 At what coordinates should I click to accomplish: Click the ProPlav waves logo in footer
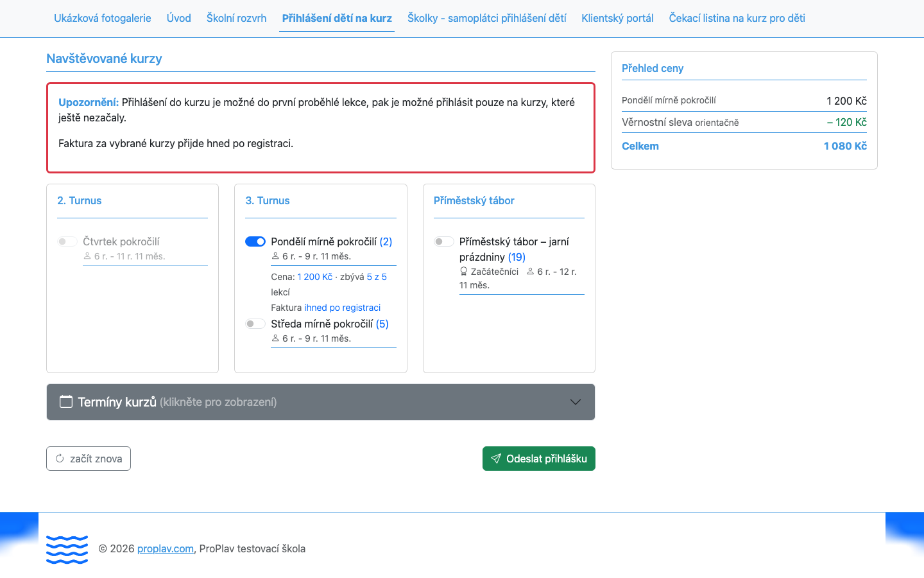[67, 550]
